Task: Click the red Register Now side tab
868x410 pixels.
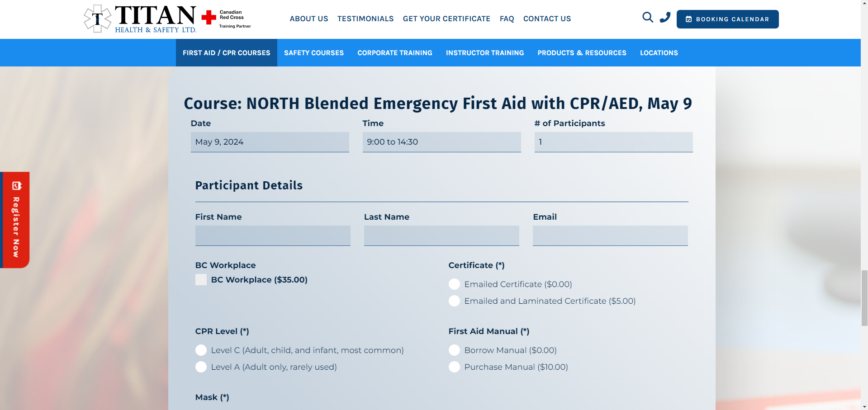Action: click(x=15, y=220)
